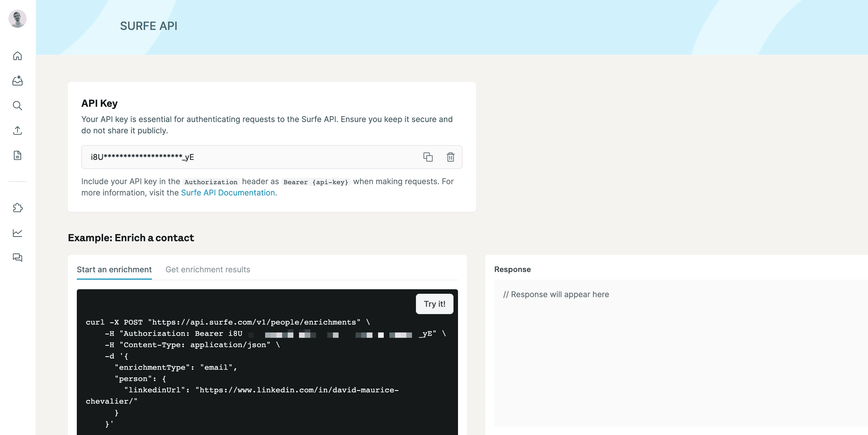Open the document file icon in sidebar
868x435 pixels.
(x=18, y=155)
